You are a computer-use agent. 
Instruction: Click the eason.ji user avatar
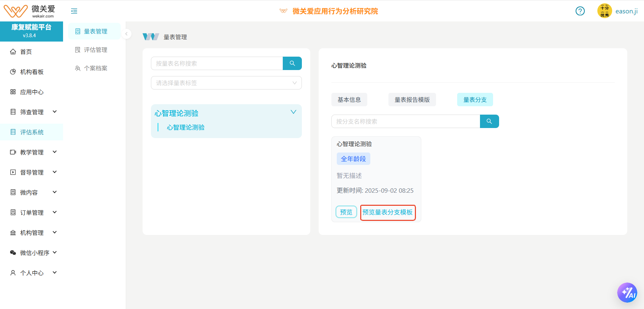604,11
